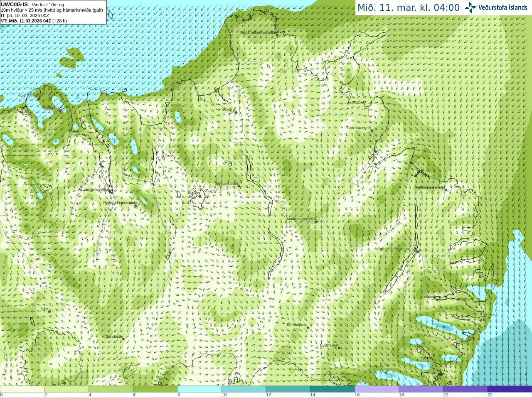The image size is (532, 398).
Task: Select the Egilsstaðaflugvöllur station marker
Action: point(418,251)
